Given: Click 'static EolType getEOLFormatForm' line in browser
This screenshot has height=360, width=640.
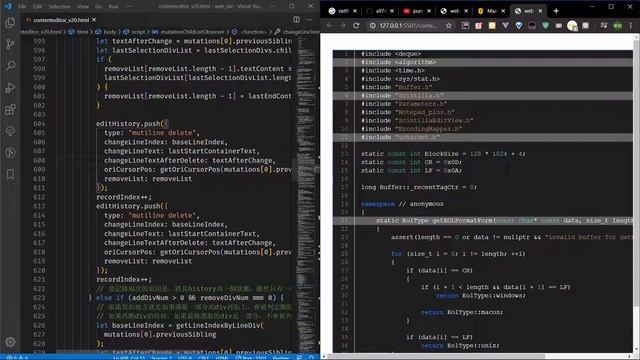Looking at the screenshot, I should (482, 220).
